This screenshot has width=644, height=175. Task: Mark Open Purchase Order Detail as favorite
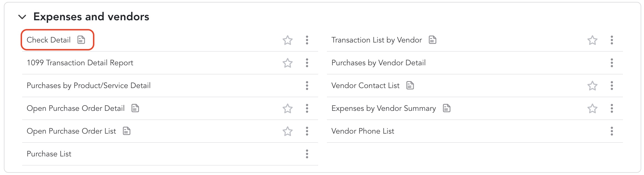tap(288, 109)
